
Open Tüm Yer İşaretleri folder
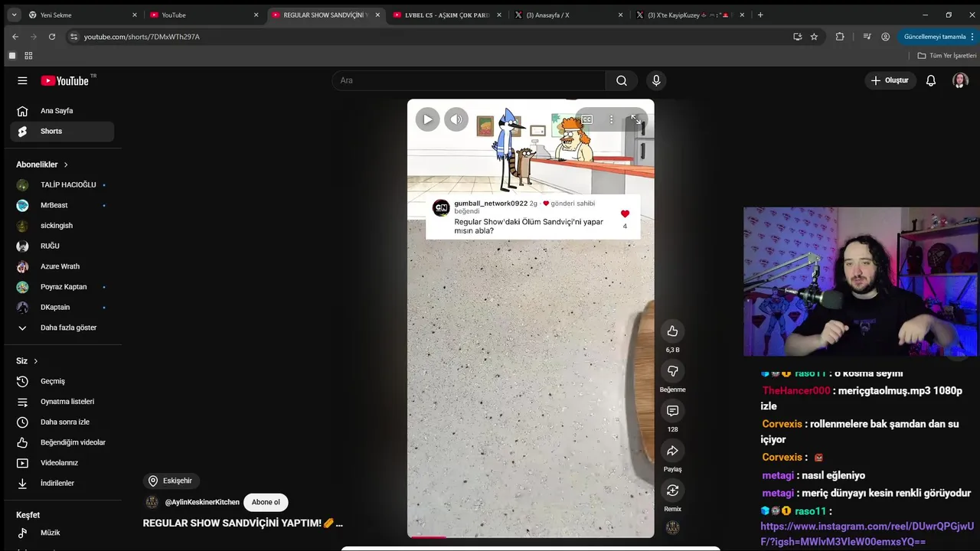click(x=947, y=56)
